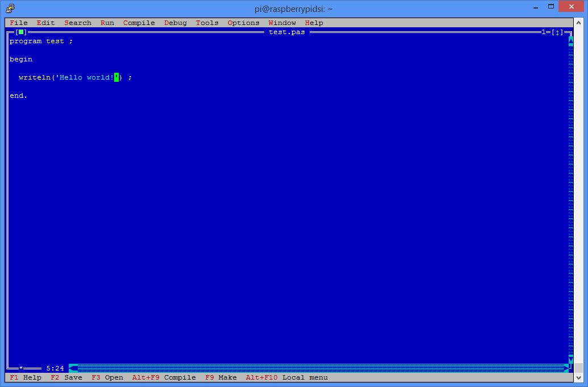Screen dimensions: 588x387
Task: Click the 5:24 cursor position indicator
Action: 55,368
